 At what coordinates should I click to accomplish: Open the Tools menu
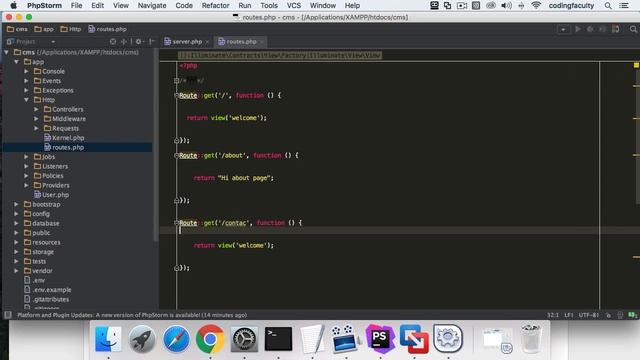pos(269,5)
